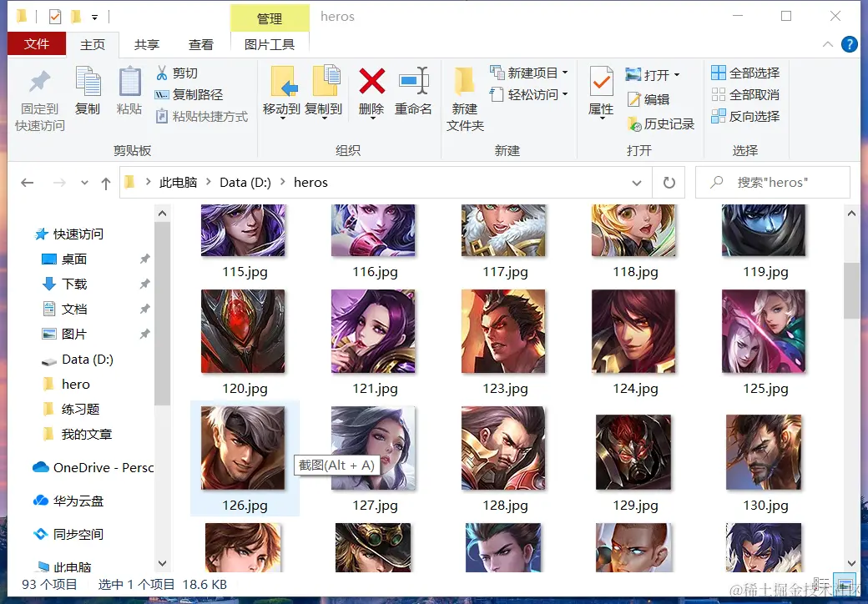Collapse the ribbon with the chevron
Image resolution: width=868 pixels, height=604 pixels.
(x=828, y=44)
